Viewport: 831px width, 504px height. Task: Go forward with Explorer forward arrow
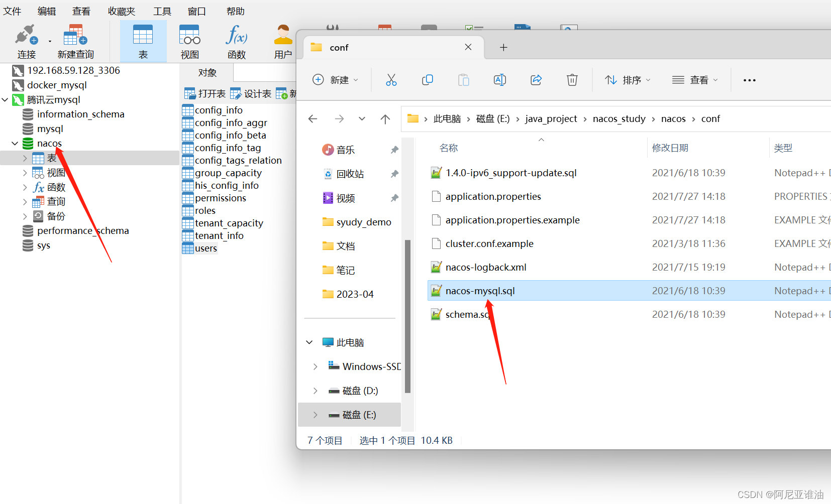[x=340, y=118]
